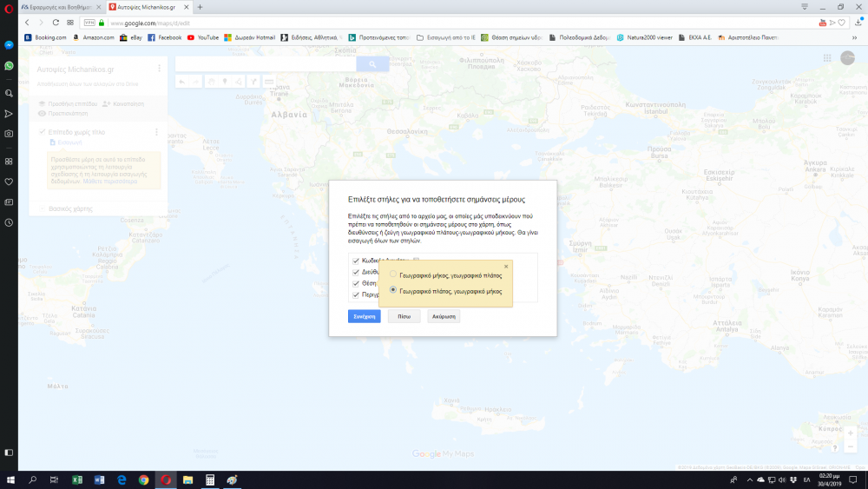This screenshot has width=868, height=489.
Task: Expand the bookmarks bar overflow chevron
Action: pos(854,37)
